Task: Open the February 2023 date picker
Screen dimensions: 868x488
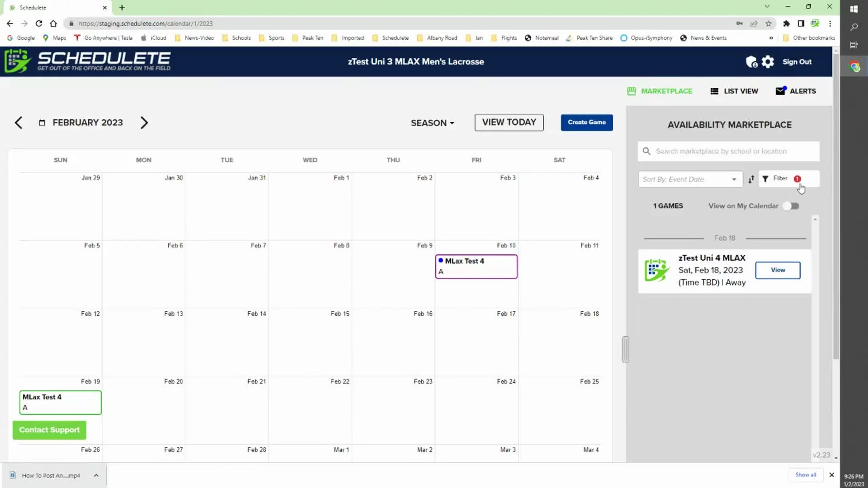Action: click(x=80, y=123)
